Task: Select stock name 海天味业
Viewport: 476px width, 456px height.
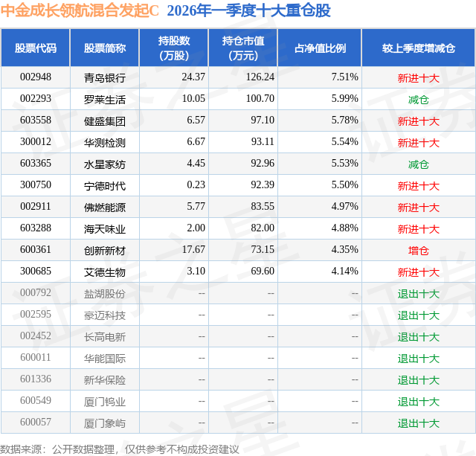Action: [x=105, y=229]
